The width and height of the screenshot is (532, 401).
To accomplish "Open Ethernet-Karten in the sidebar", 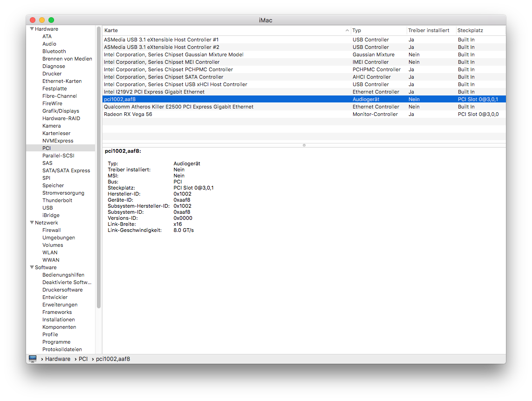I will 62,81.
